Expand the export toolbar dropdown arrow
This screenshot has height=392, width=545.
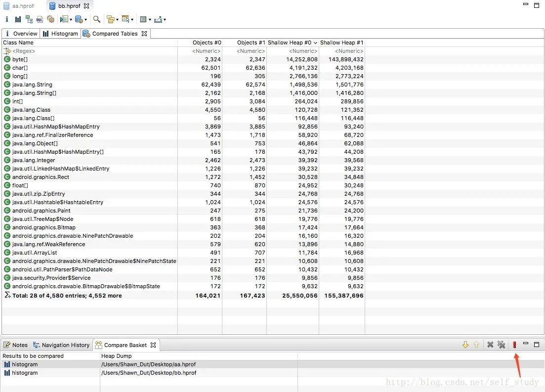[165, 20]
